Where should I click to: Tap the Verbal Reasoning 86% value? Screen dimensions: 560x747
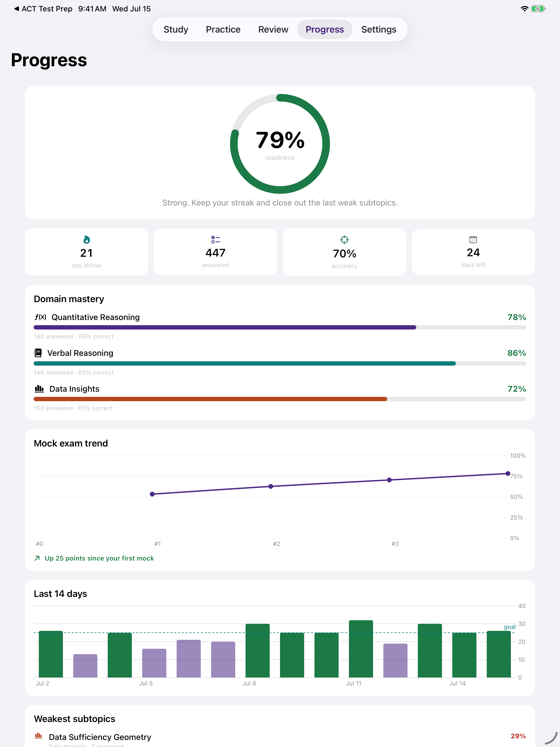click(x=517, y=353)
